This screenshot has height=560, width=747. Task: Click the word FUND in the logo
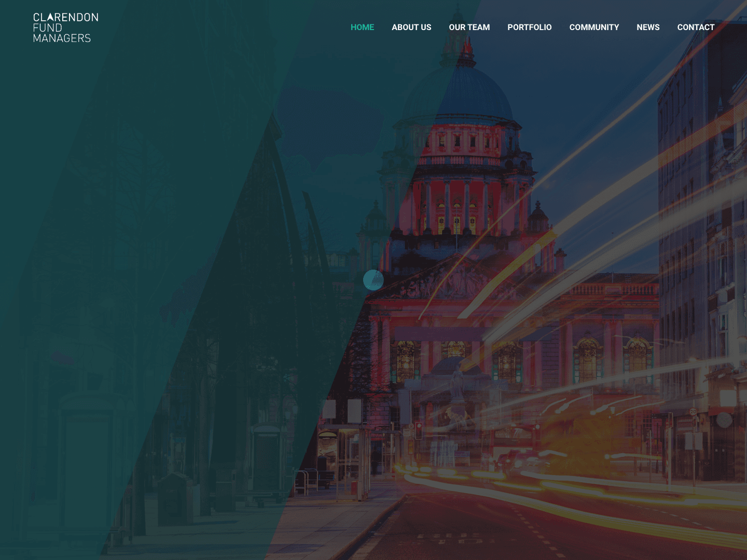(x=48, y=28)
